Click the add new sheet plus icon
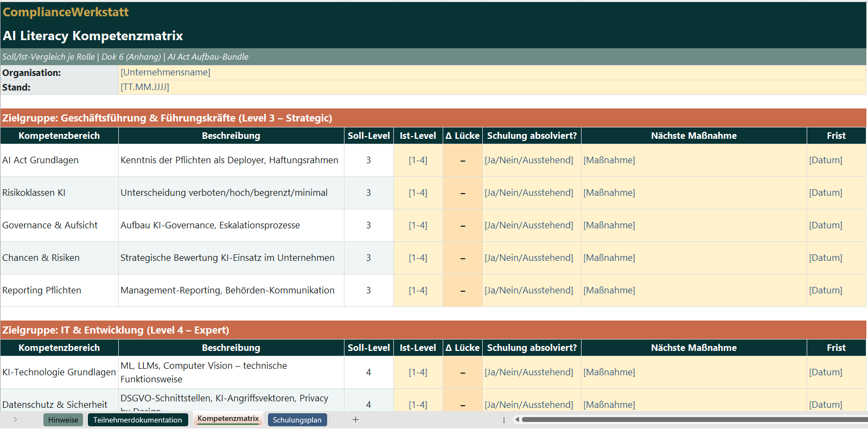The width and height of the screenshot is (868, 429). (355, 419)
